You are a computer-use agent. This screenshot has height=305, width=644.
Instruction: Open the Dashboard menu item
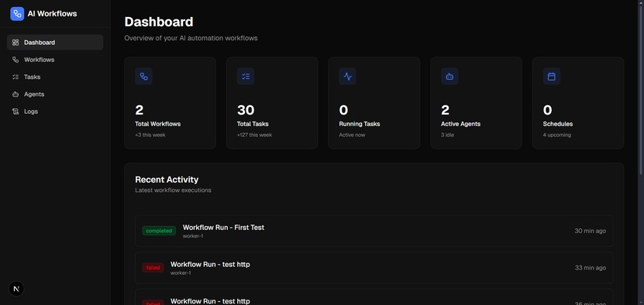click(55, 43)
